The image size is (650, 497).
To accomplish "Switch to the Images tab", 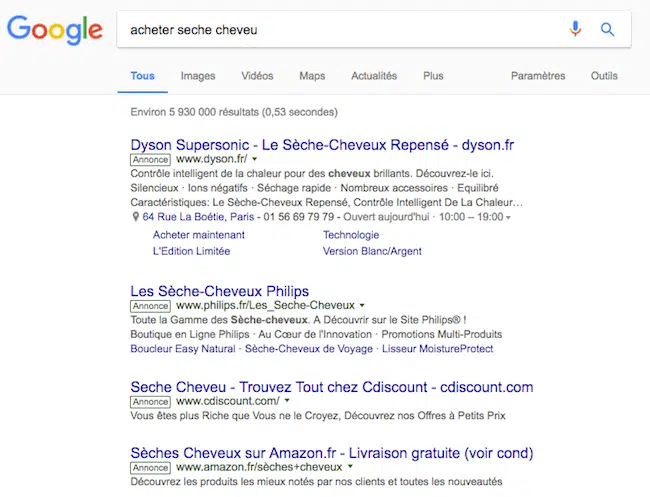I will (198, 76).
